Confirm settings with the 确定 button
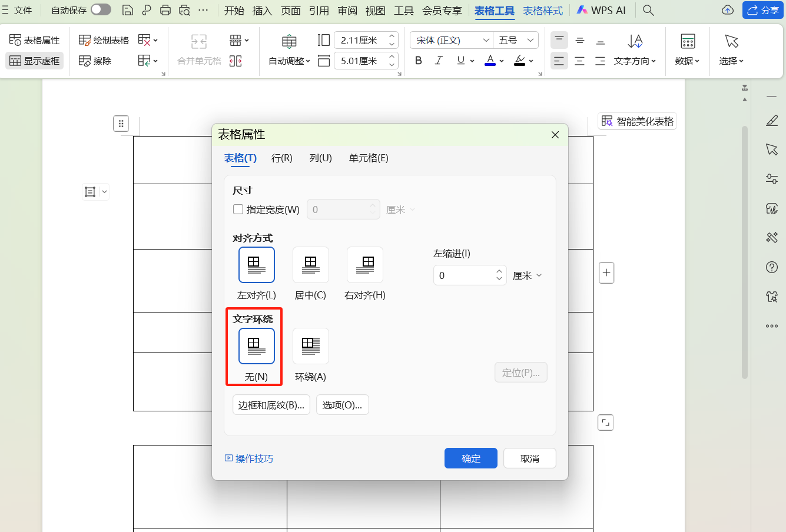 pyautogui.click(x=470, y=458)
